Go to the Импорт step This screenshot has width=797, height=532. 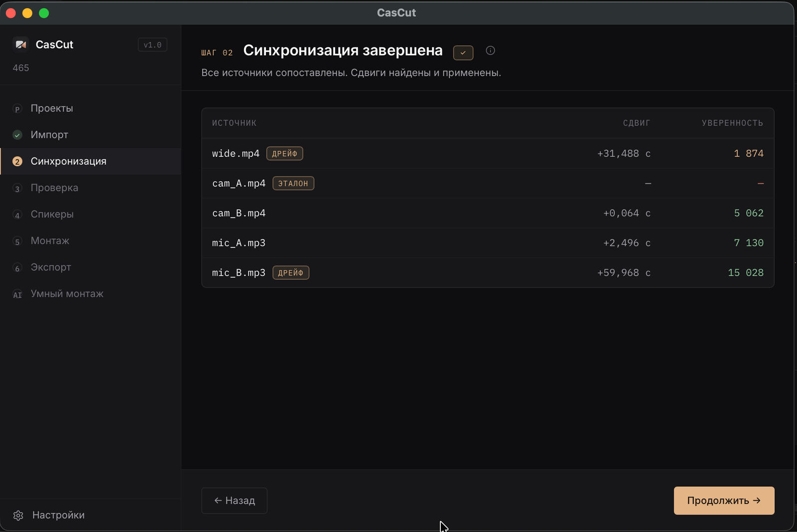coord(90,135)
